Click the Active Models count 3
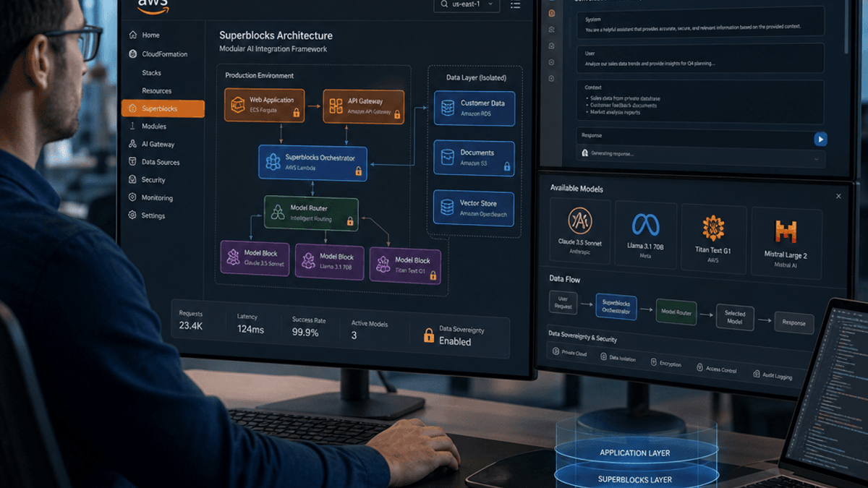 click(354, 335)
